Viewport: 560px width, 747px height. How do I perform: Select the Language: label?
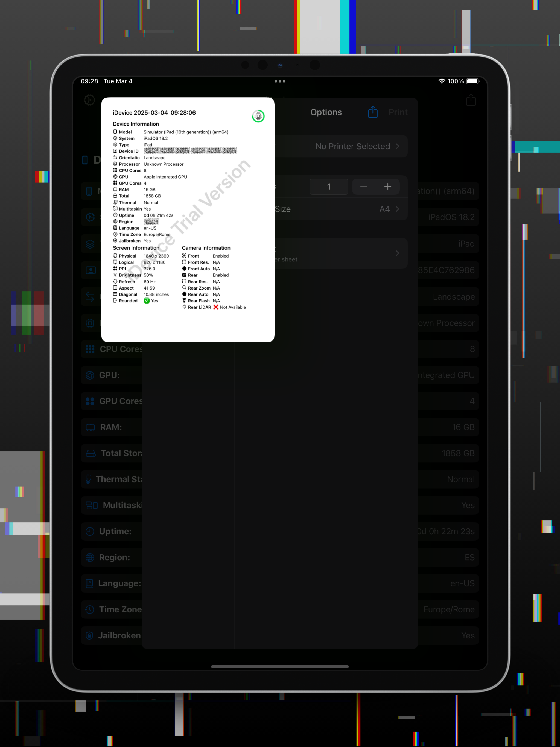coord(119,583)
